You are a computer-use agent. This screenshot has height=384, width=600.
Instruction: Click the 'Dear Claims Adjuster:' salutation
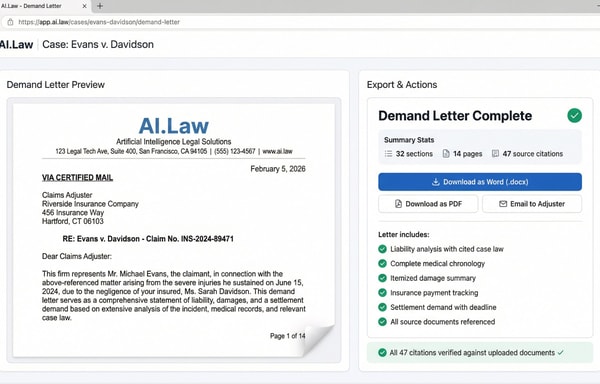77,256
